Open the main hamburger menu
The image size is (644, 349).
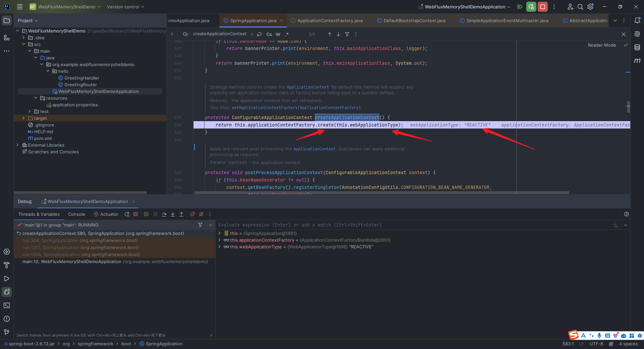20,7
